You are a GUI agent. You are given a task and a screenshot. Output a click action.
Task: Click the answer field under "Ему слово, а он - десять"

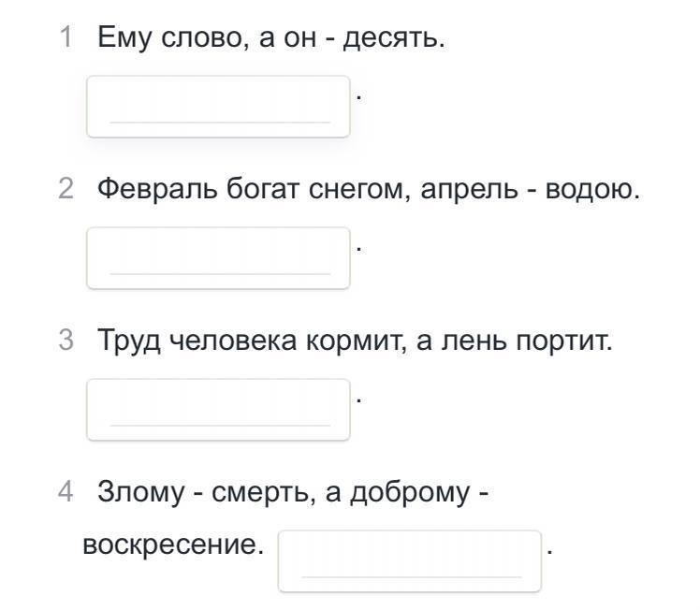218,107
